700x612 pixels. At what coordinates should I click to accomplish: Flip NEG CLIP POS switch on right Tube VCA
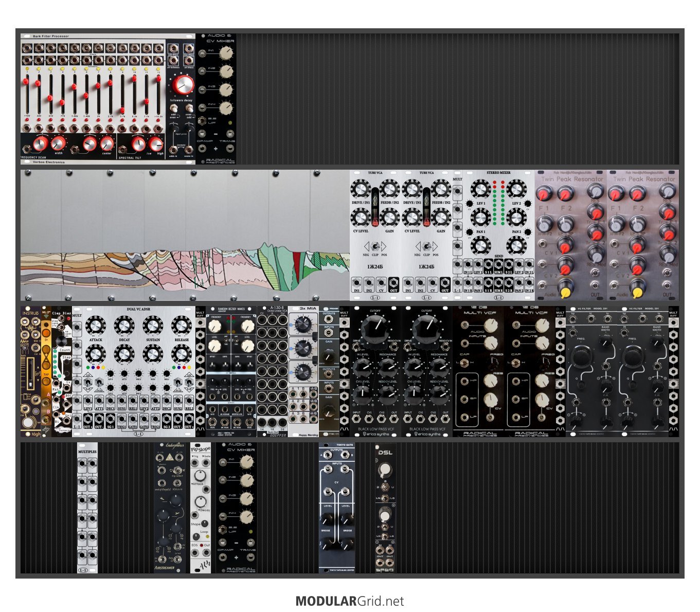click(x=426, y=246)
